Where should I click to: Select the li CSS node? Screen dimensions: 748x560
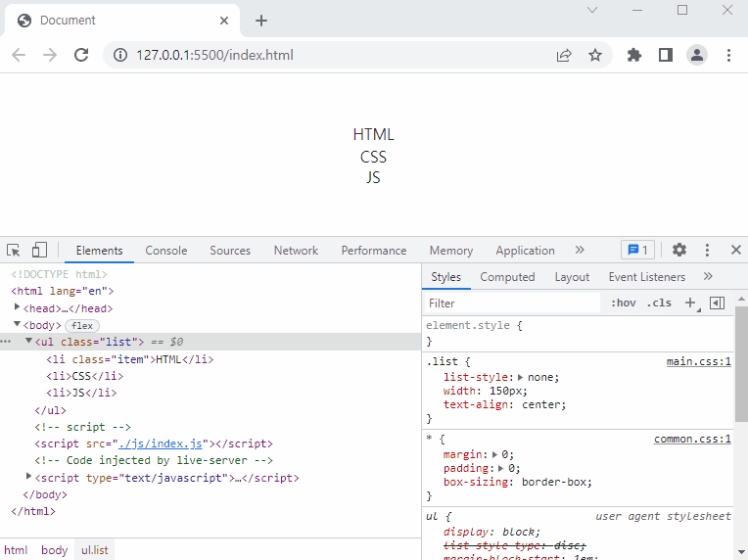coord(85,376)
